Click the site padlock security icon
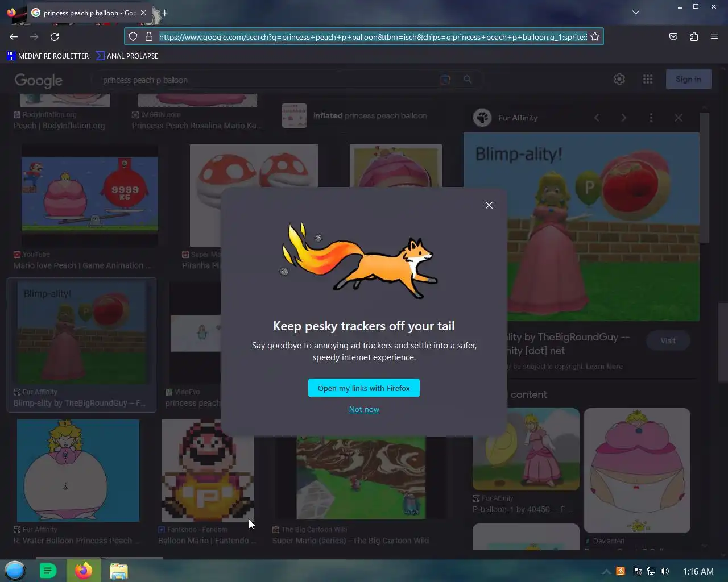Screen dimensions: 728x582 coord(149,36)
